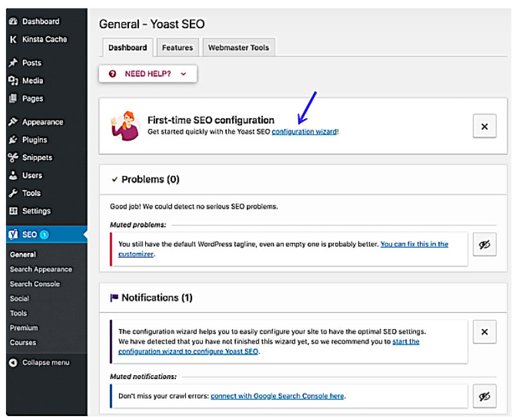Click the Collapse menu text
Viewport: 517px width, 420px height.
click(46, 362)
